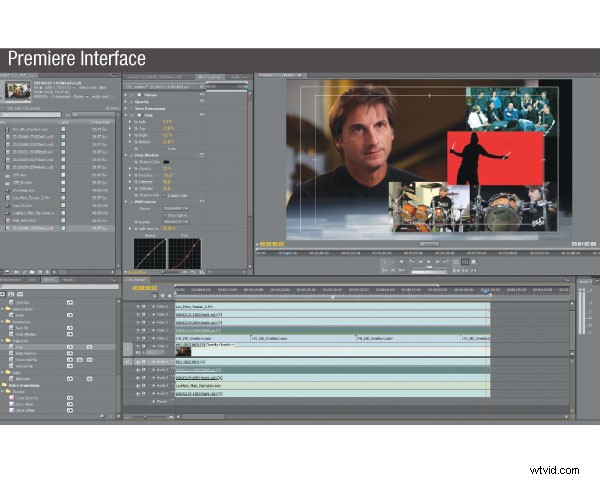Click the Snap icon under the timeline timecode
Viewport: 600px width, 480px height.
tap(155, 296)
